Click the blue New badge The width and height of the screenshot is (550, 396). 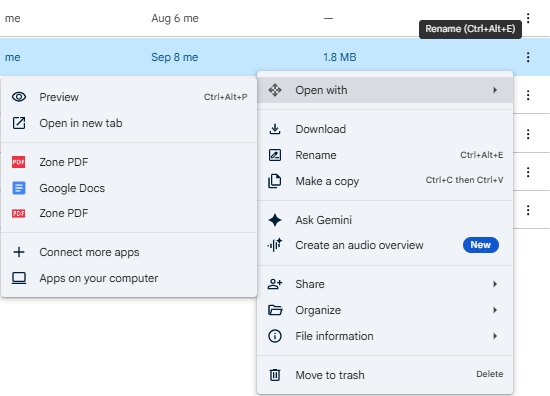click(481, 245)
